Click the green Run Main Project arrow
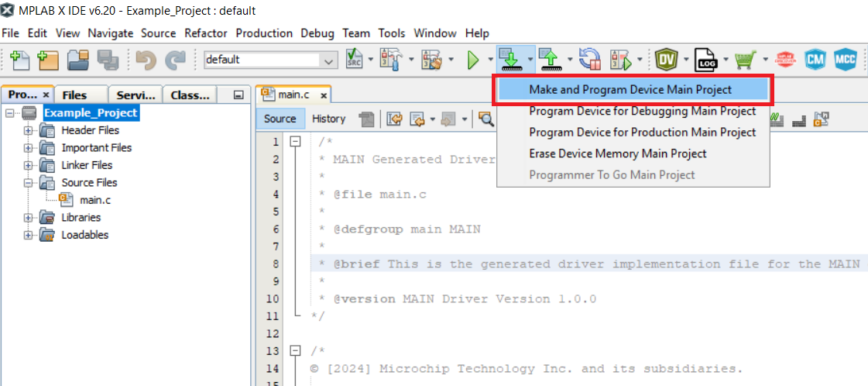 coord(473,60)
